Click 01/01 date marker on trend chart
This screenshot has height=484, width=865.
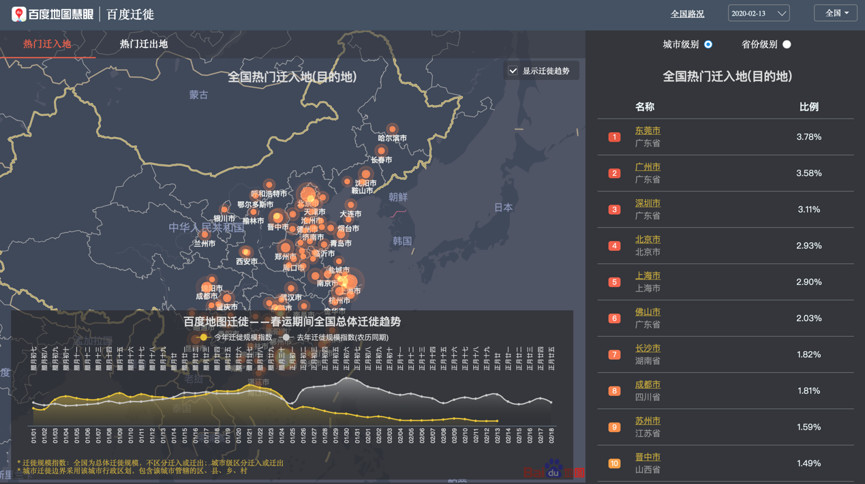34,435
